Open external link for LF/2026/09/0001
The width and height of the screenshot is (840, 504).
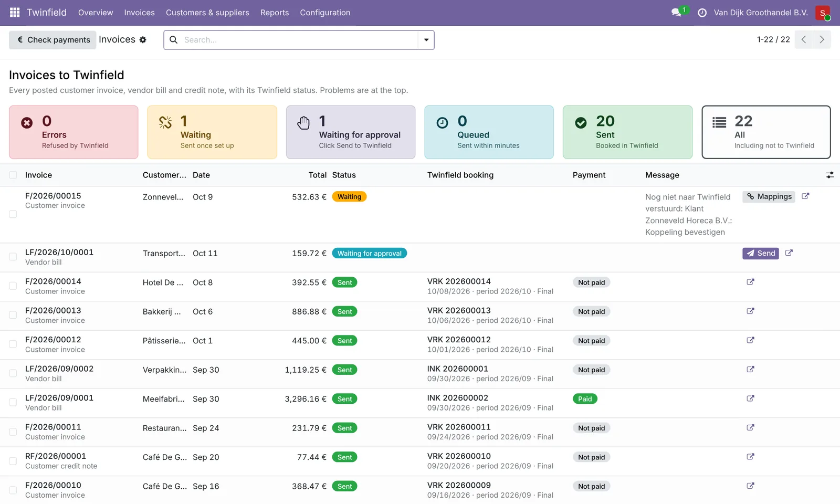(750, 398)
